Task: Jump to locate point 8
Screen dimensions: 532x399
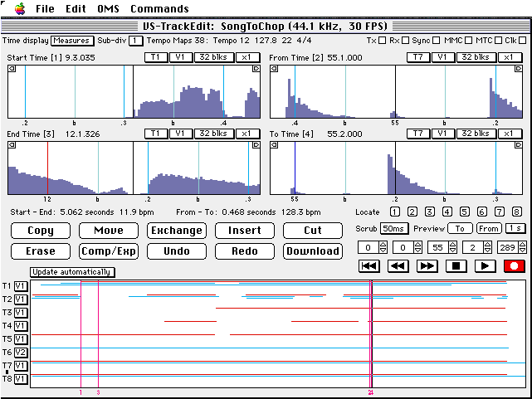Action: [x=517, y=212]
